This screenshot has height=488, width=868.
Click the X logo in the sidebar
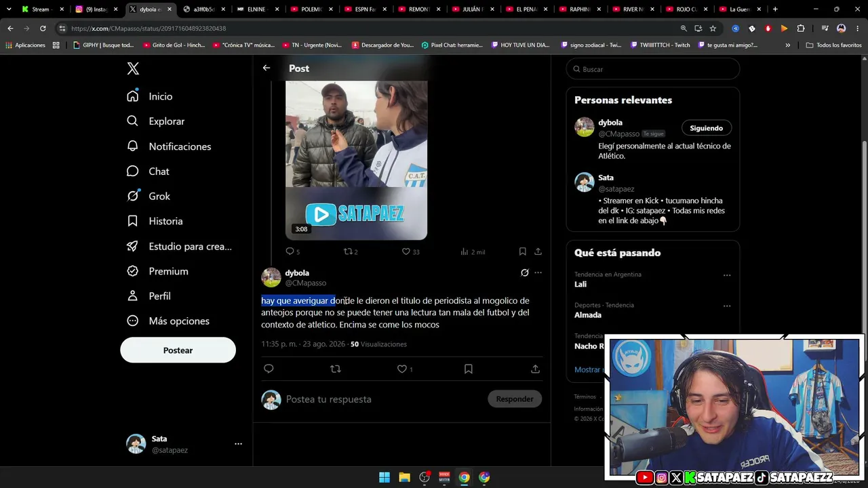tap(133, 68)
